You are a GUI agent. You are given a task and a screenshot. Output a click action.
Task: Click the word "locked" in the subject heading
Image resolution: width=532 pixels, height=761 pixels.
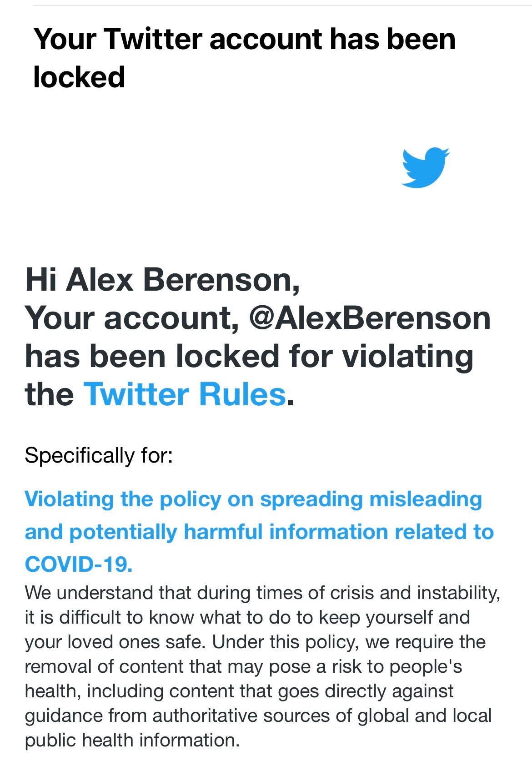pos(79,77)
